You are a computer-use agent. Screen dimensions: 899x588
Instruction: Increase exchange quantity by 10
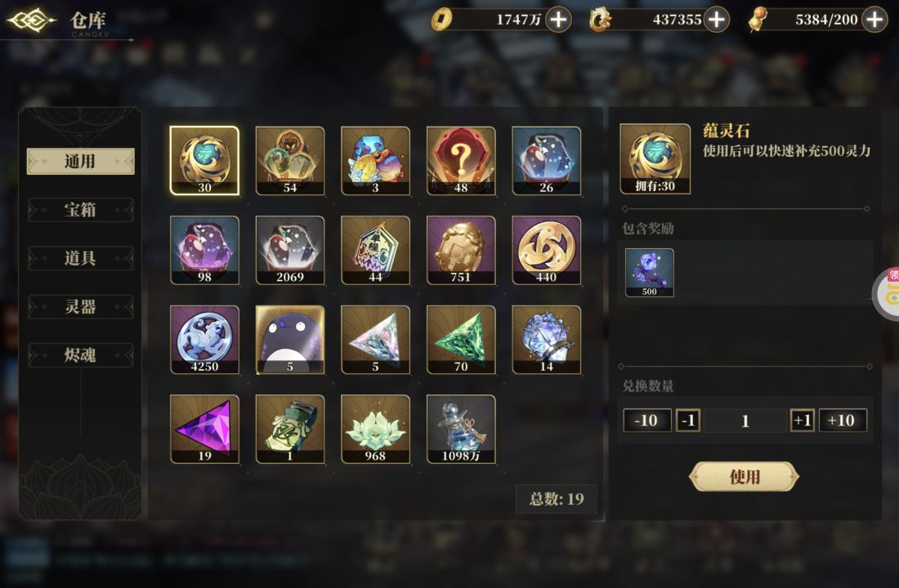pyautogui.click(x=843, y=420)
